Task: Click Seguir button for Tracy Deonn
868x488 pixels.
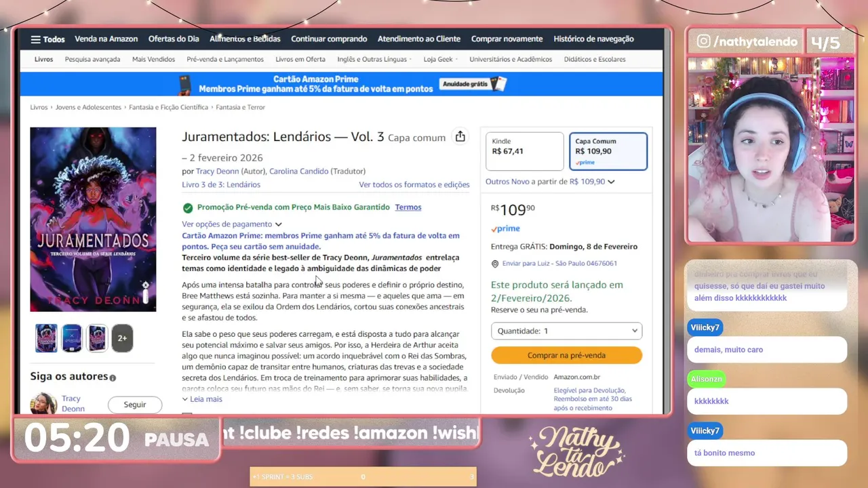Action: [135, 405]
